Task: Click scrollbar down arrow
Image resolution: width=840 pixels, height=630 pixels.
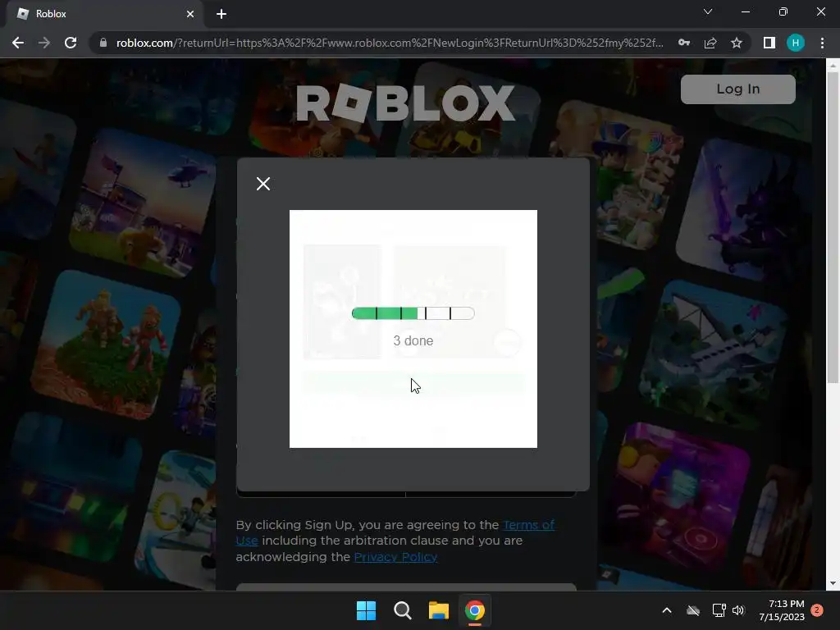Action: coord(833,583)
